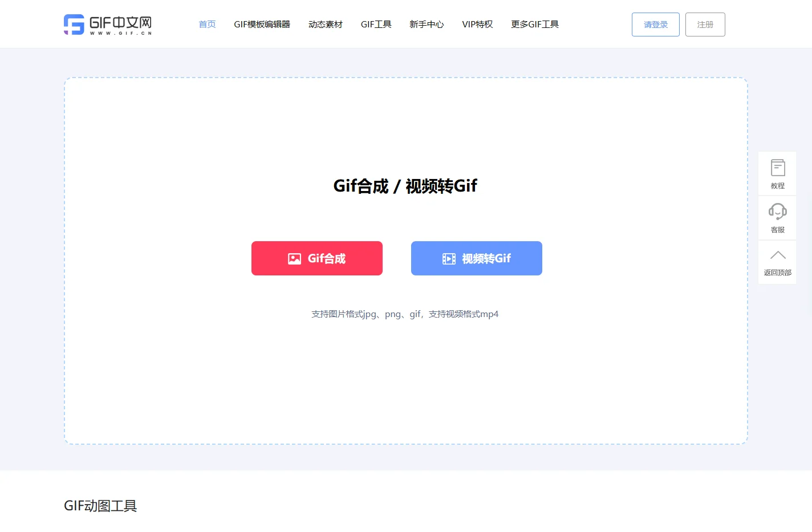Open the VIP特权 page
The width and height of the screenshot is (812, 532).
coord(477,25)
